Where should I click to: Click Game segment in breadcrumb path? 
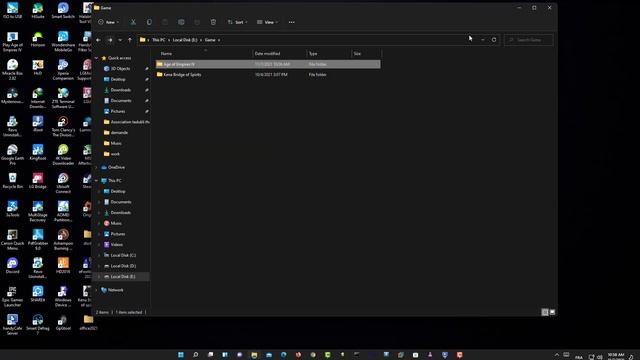point(210,40)
